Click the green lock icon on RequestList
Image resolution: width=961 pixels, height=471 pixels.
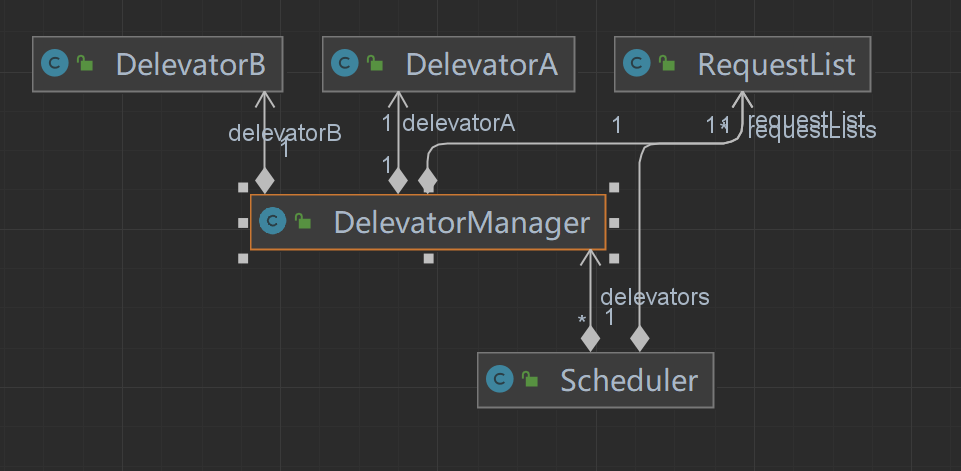667,65
